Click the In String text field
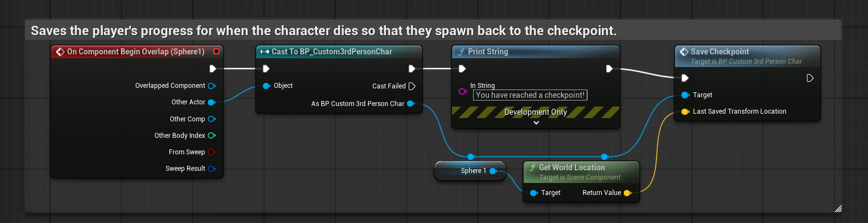The height and width of the screenshot is (223, 868). (530, 95)
